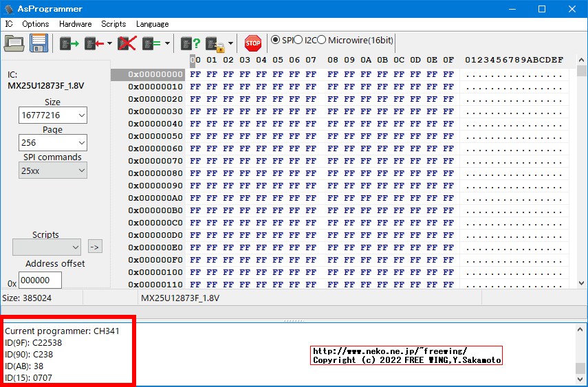This screenshot has width=588, height=387.
Task: Click log line ID(9F): C22538
Action: tap(34, 343)
